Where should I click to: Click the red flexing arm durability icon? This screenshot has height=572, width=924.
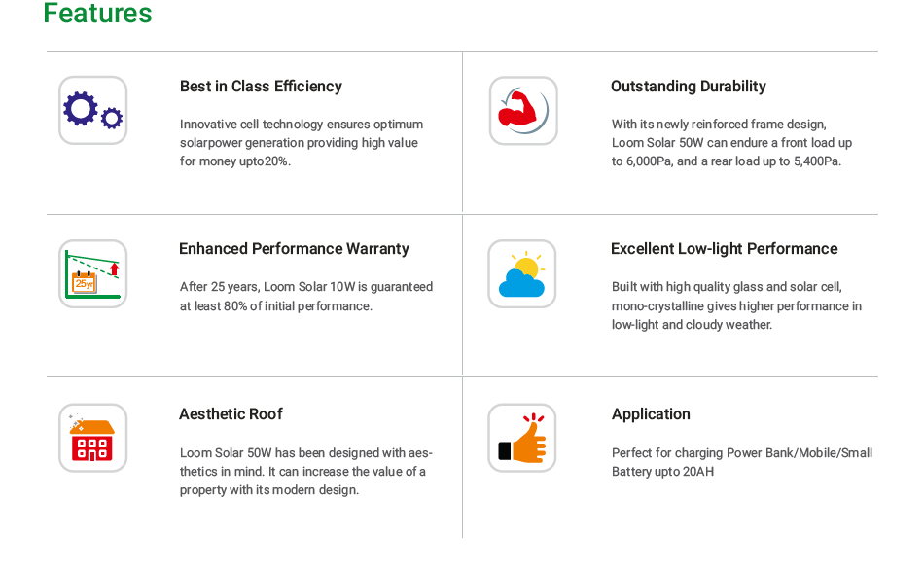coord(523,111)
